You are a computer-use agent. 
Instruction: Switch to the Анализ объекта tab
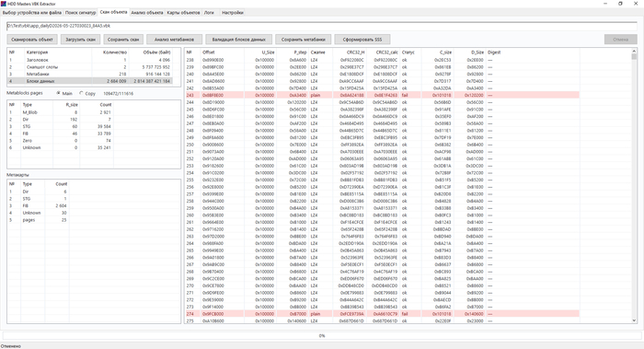point(147,13)
